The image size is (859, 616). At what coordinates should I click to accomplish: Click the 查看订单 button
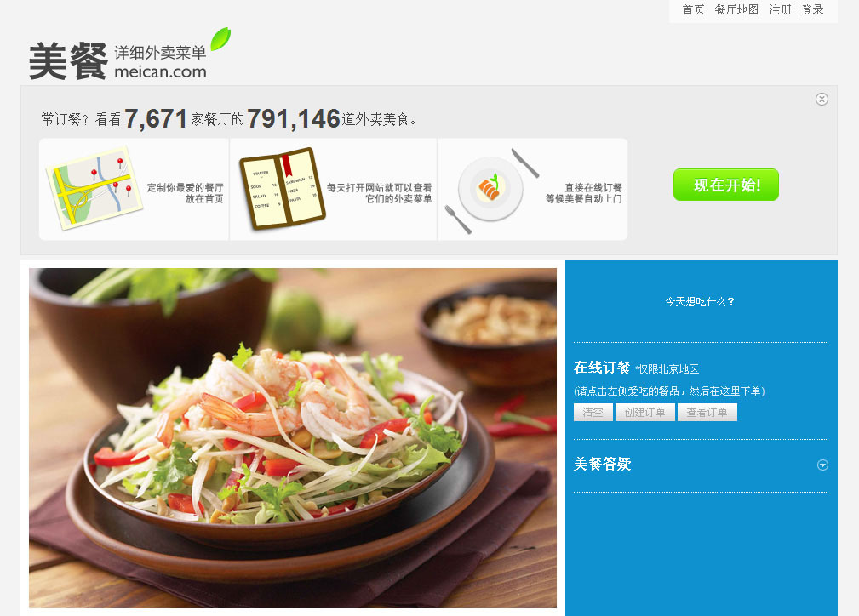pos(707,413)
